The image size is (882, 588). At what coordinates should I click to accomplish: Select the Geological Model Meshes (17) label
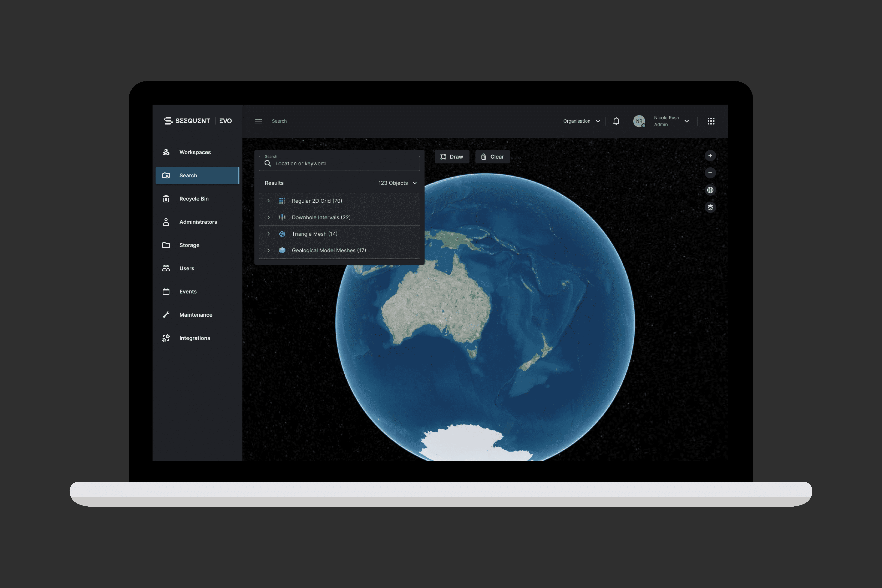[x=329, y=250]
